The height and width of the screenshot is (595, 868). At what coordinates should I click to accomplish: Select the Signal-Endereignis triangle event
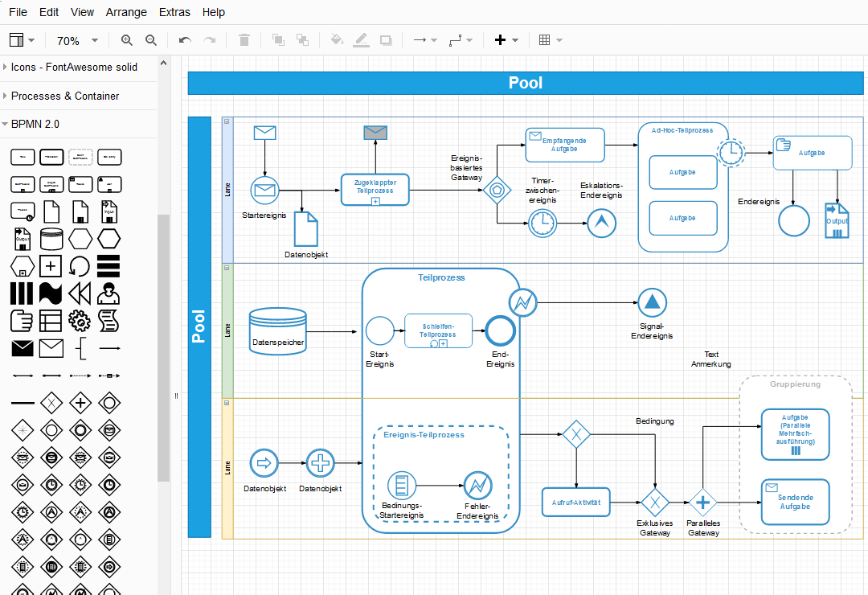tap(652, 303)
